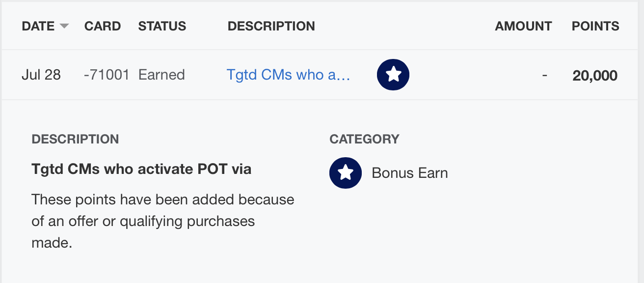
Task: Open the 'Tgtd CMs who a…' link
Action: tap(288, 75)
